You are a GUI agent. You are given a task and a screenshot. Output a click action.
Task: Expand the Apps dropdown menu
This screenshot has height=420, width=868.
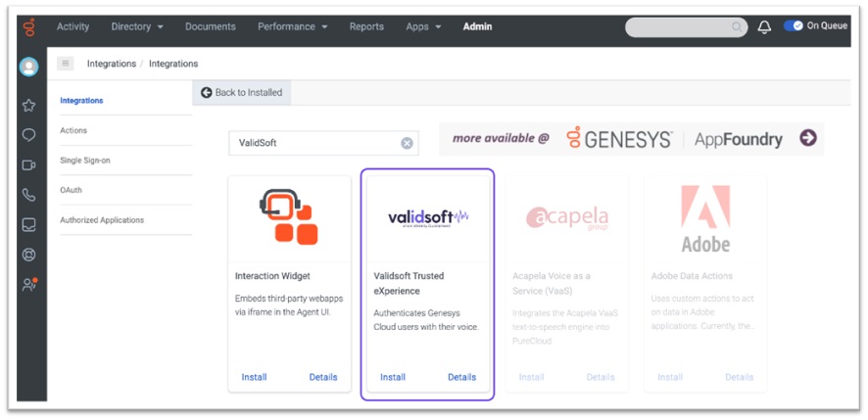tap(423, 26)
